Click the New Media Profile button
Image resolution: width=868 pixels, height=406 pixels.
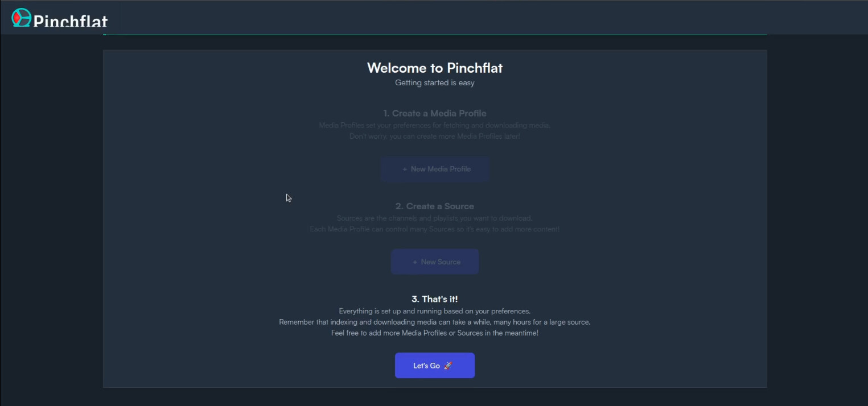pos(435,169)
